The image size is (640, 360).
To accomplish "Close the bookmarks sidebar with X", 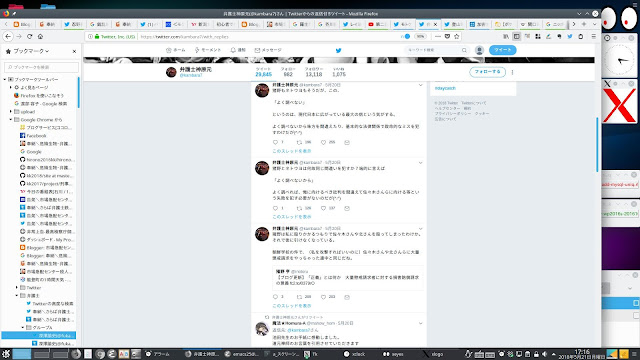I will click(74, 51).
